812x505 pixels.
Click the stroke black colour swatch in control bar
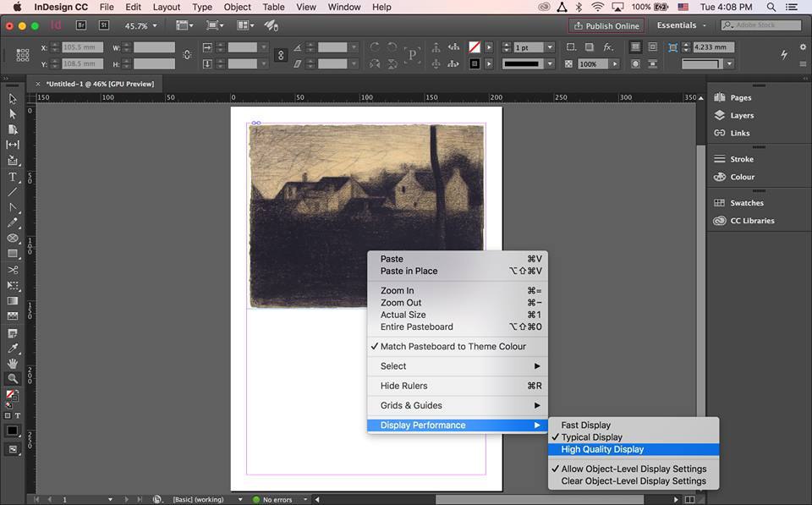coord(475,63)
